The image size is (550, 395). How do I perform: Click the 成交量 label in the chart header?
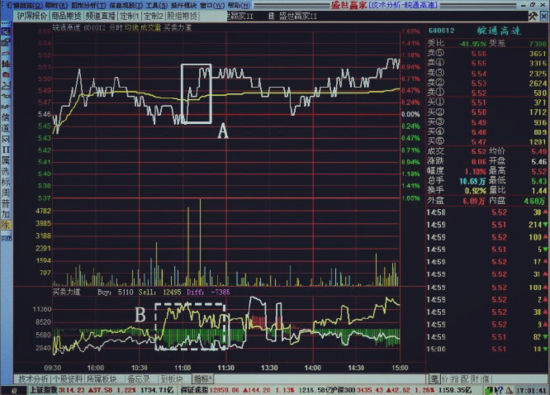coord(150,28)
